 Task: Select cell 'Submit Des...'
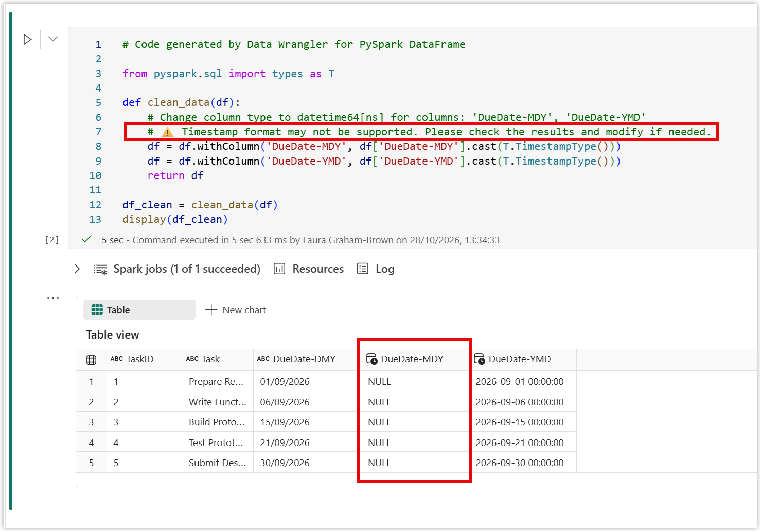tap(218, 463)
